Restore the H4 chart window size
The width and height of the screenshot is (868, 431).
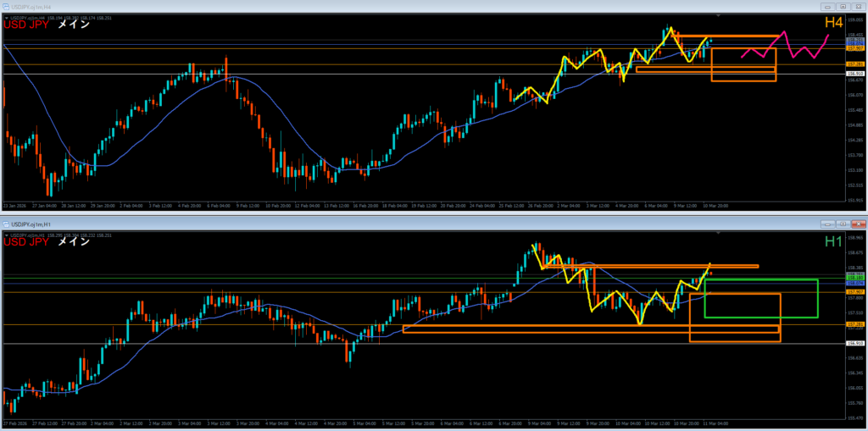tap(842, 8)
